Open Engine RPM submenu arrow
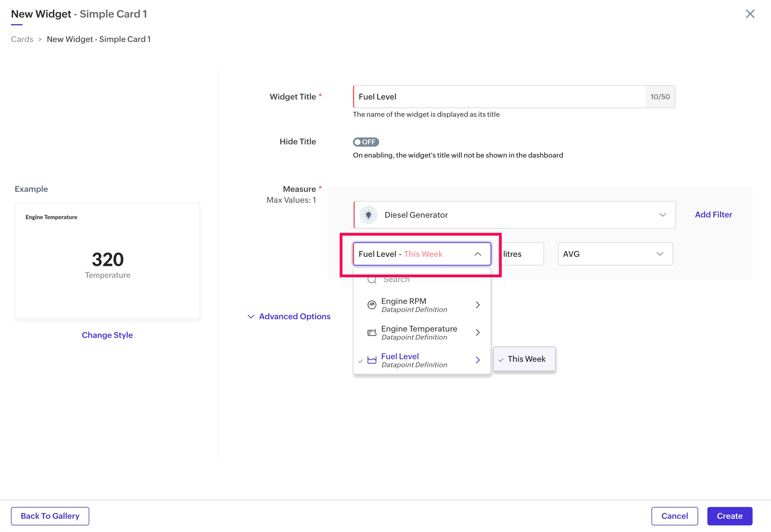771x532 pixels. [x=478, y=305]
